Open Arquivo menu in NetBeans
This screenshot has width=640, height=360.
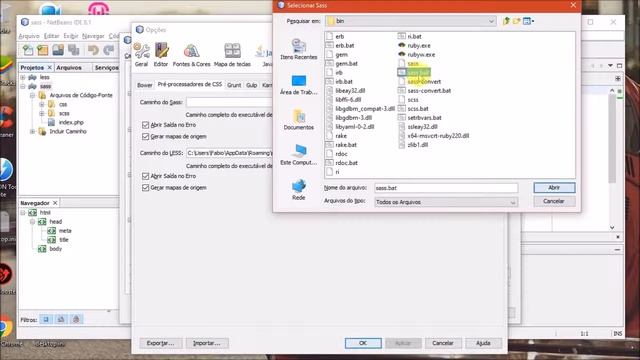tap(29, 36)
